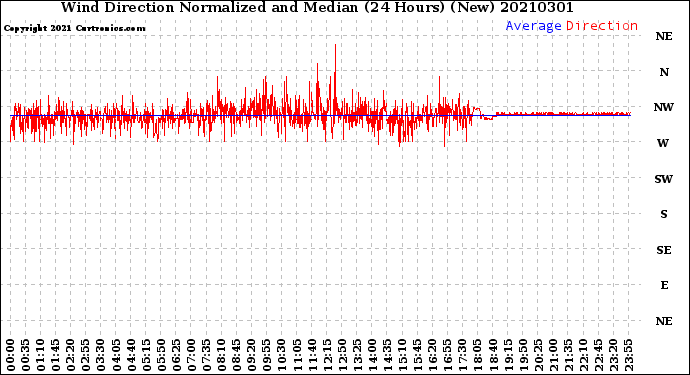The height and width of the screenshot is (375, 690).
Task: Click the 14:00 time label
Action: pyautogui.click(x=373, y=355)
